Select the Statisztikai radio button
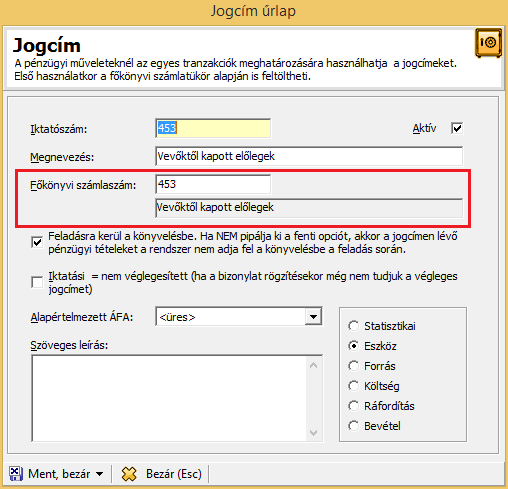Screen dimensions: 508x489 coord(353,326)
